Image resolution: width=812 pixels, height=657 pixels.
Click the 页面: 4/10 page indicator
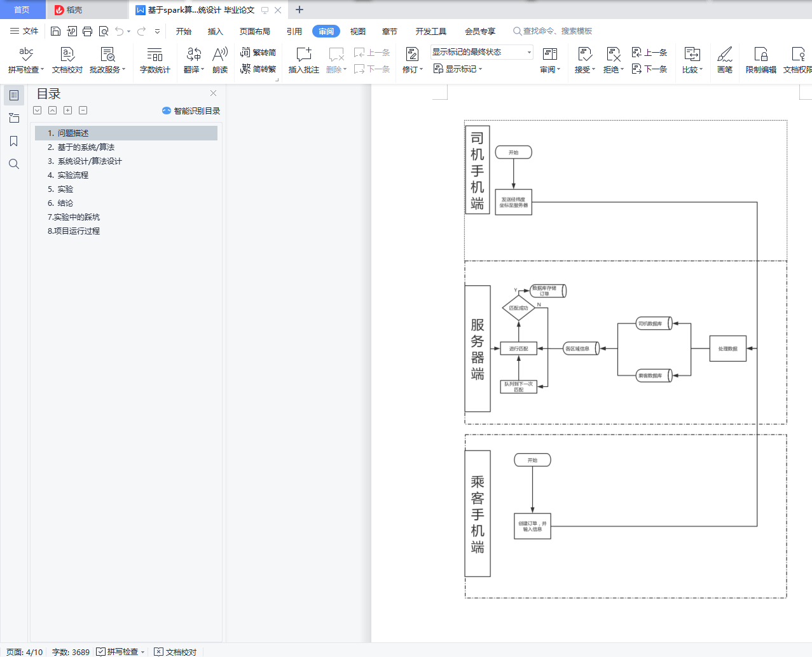[x=25, y=652]
